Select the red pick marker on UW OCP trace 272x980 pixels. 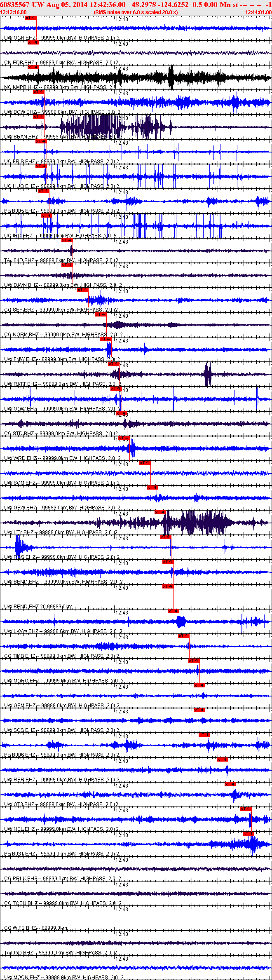31,18
